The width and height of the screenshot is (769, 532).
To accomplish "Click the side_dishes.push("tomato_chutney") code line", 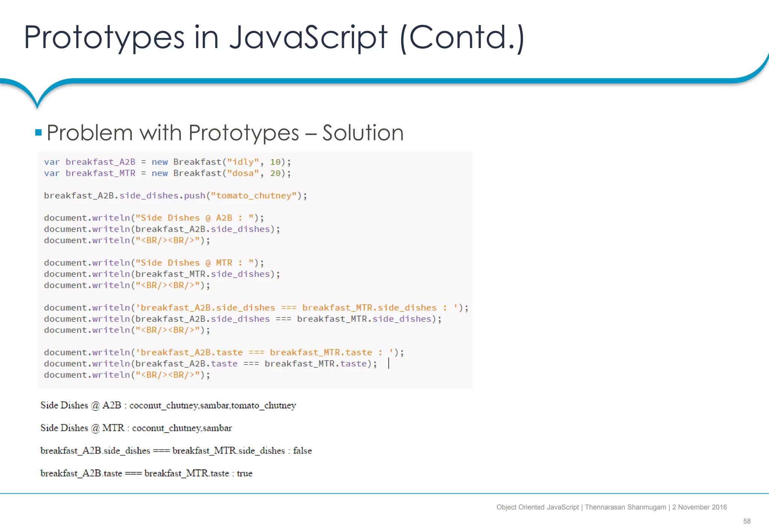I will (175, 196).
